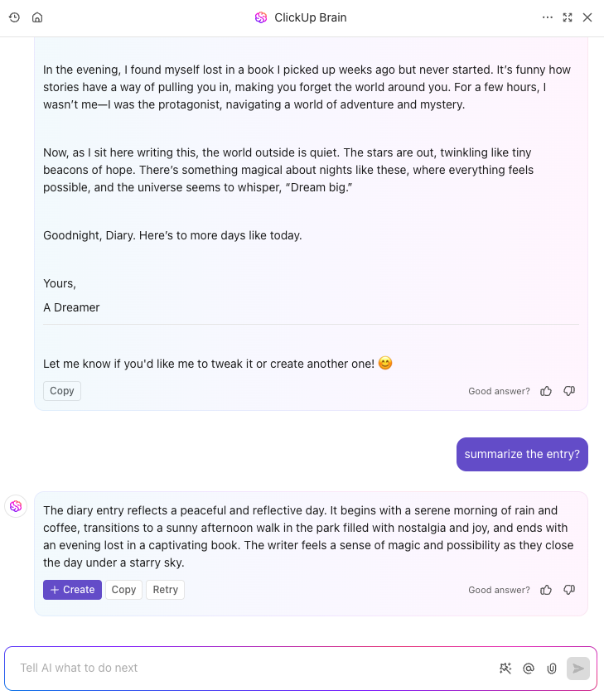The height and width of the screenshot is (700, 604).
Task: Thumbs down the summary answer
Action: (569, 590)
